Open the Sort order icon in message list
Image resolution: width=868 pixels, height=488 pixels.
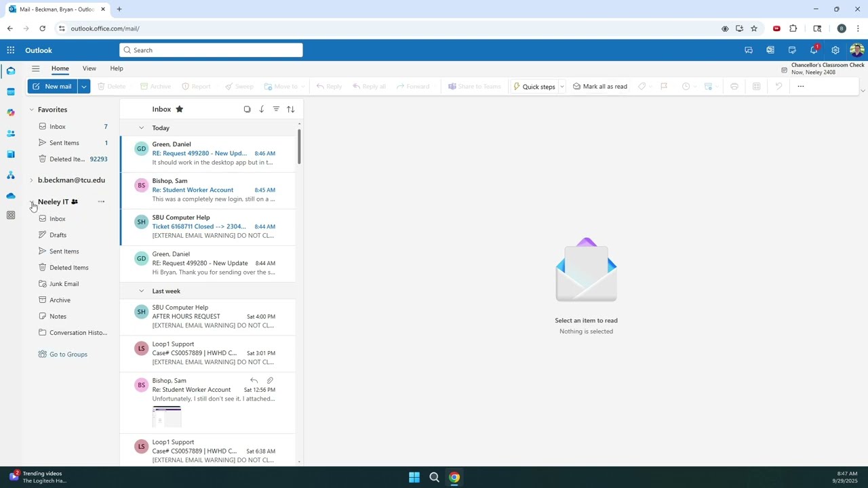click(x=290, y=109)
